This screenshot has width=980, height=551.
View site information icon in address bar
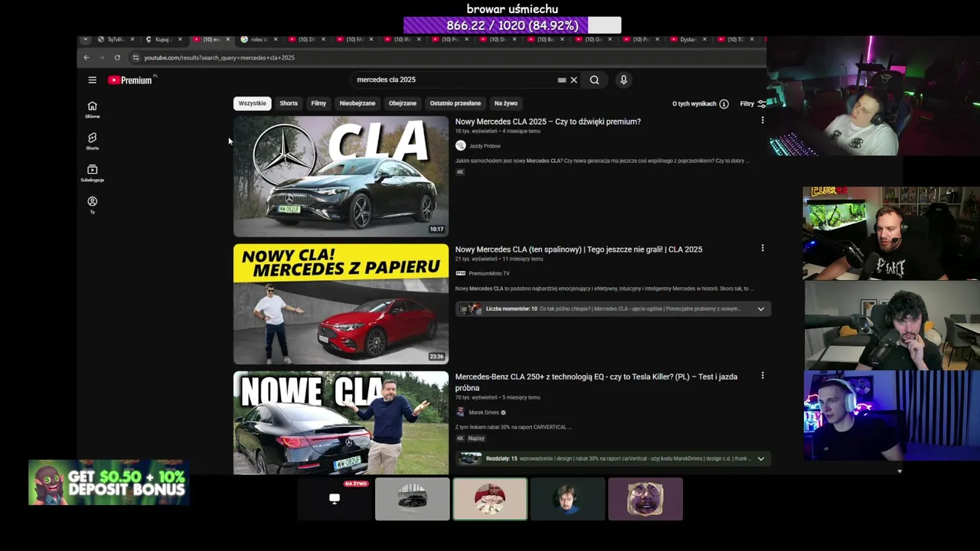tap(136, 57)
